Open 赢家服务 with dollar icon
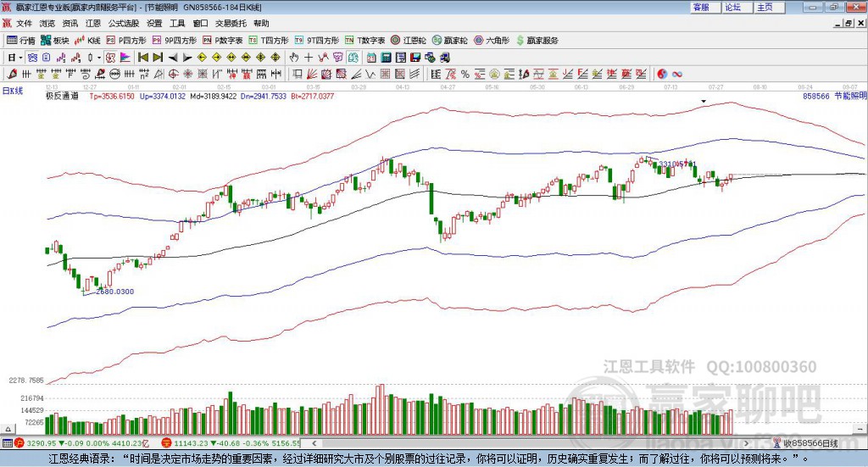 (537, 41)
